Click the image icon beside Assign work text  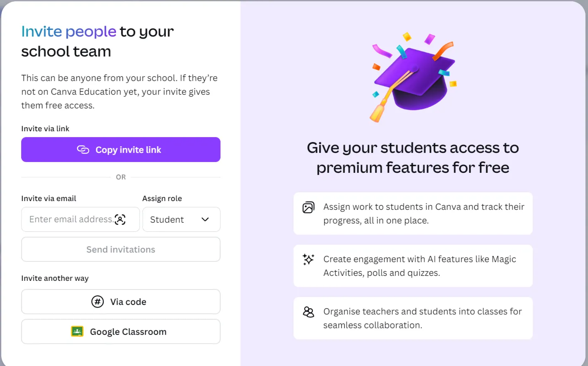(x=308, y=207)
